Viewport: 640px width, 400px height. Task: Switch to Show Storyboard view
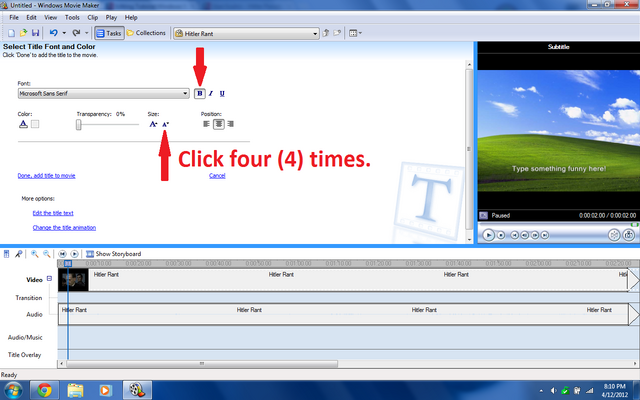point(113,254)
